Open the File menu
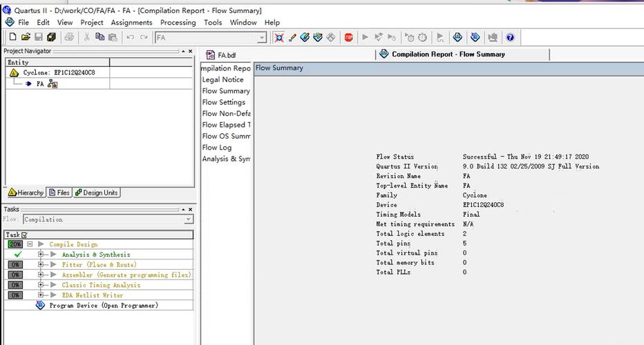The height and width of the screenshot is (345, 644). point(23,23)
